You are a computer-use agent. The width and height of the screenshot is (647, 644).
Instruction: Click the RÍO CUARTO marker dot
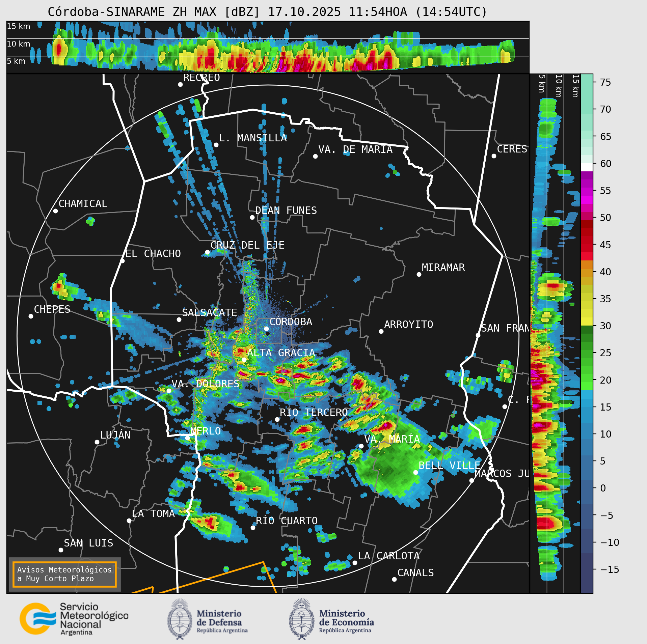point(253,528)
